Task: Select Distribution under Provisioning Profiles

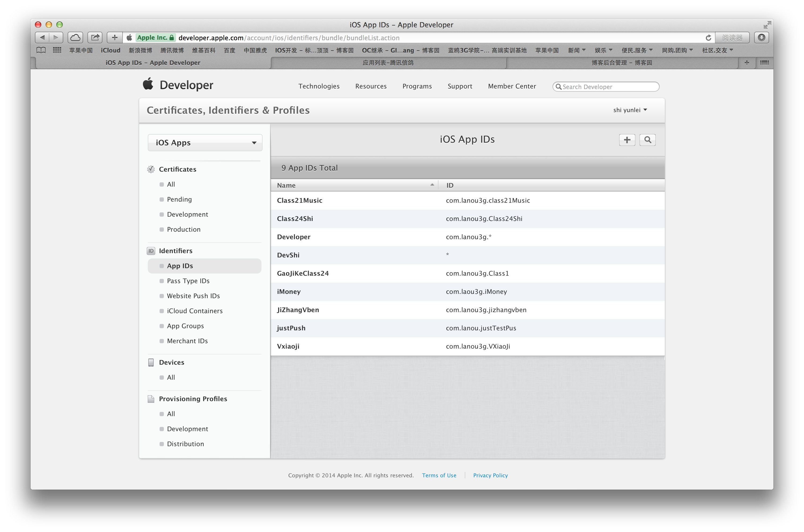Action: pyautogui.click(x=185, y=444)
